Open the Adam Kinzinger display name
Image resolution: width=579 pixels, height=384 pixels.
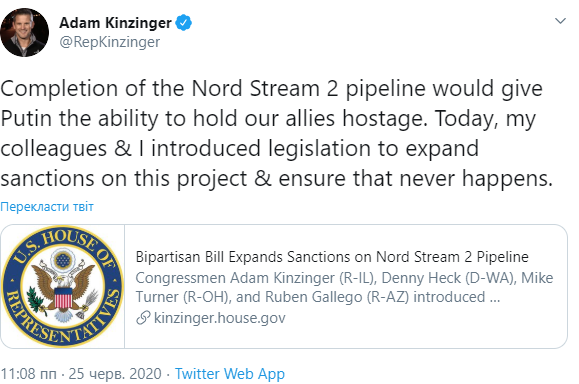point(115,23)
